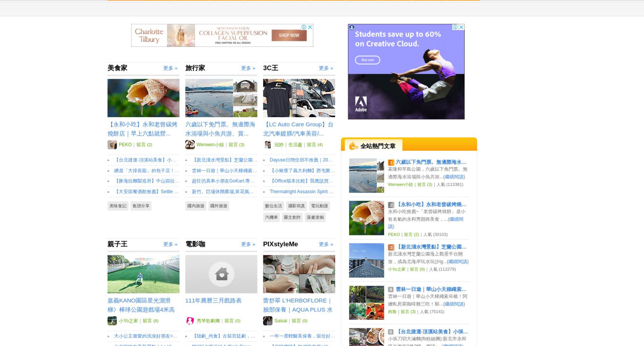Open Thermalright Assassin Spirit list item

[x=302, y=192]
